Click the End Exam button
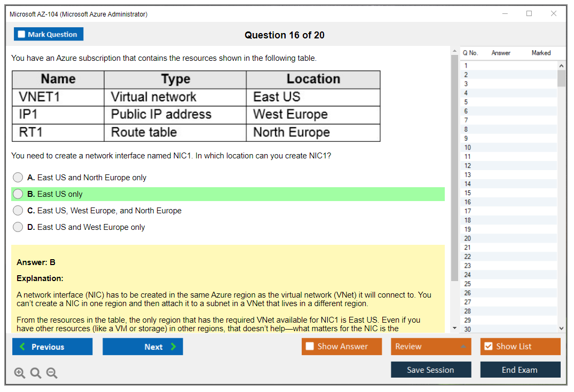 click(520, 370)
